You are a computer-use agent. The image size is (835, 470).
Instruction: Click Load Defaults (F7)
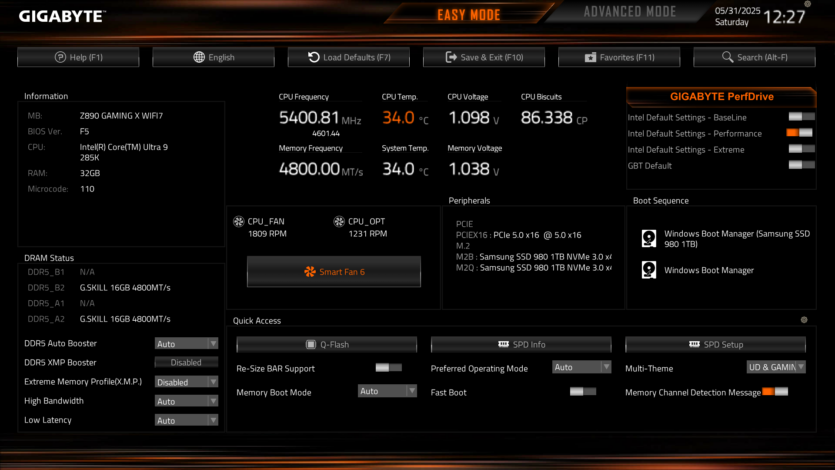pos(349,57)
